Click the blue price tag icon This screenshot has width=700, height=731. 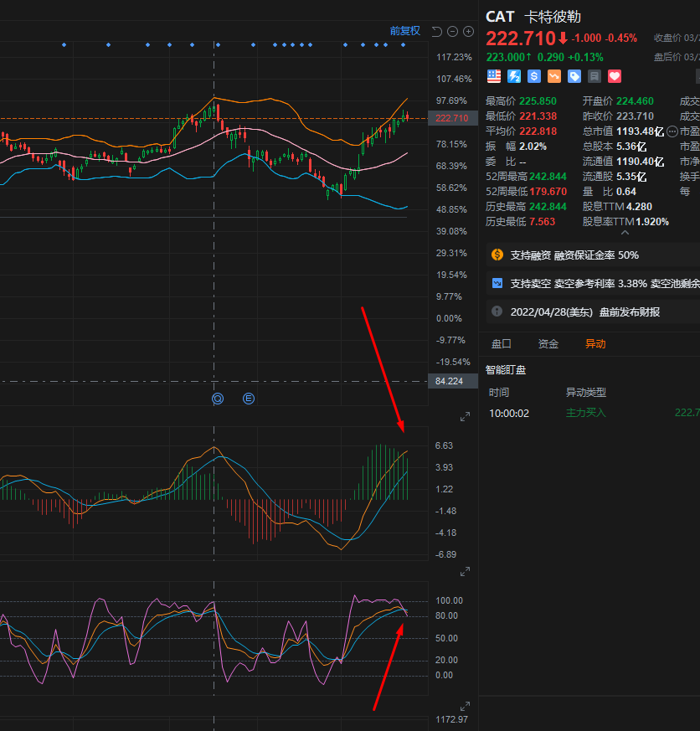point(574,76)
